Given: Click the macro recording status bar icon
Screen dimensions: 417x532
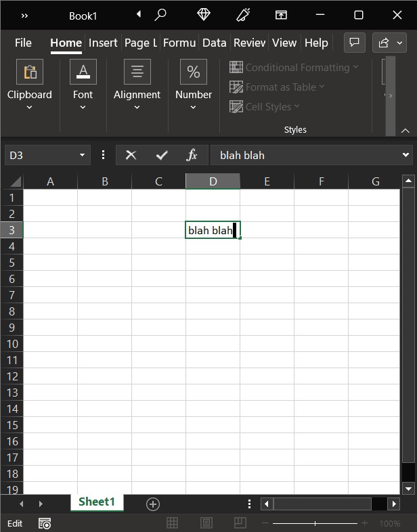Looking at the screenshot, I should coord(45,523).
